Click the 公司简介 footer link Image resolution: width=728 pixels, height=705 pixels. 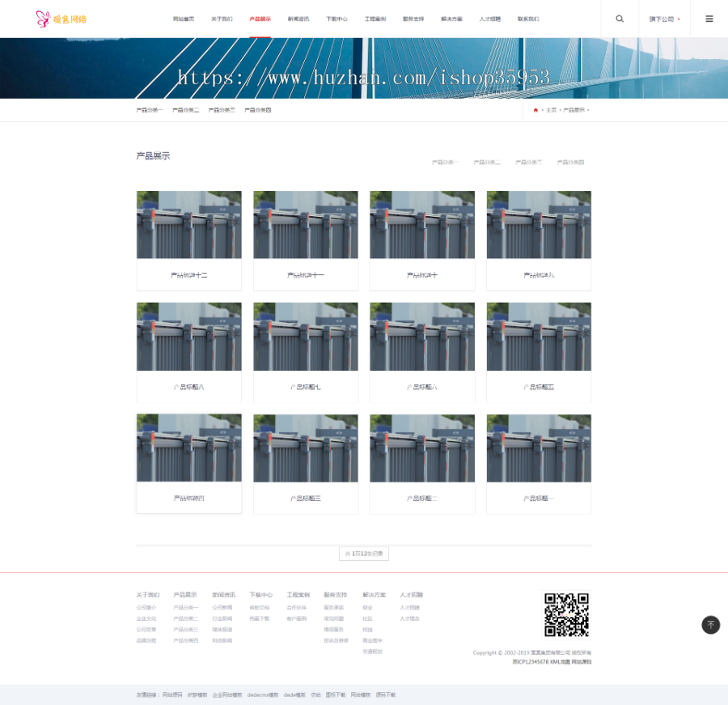pyautogui.click(x=146, y=607)
